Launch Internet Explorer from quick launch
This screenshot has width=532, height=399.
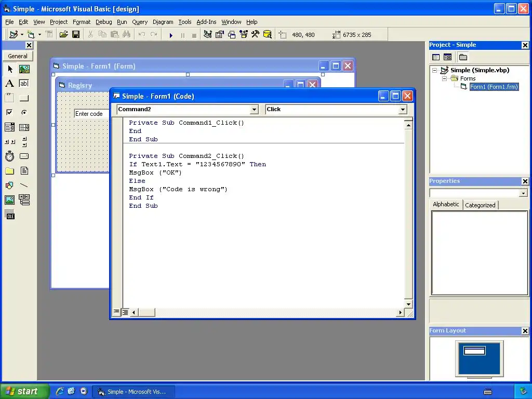click(x=60, y=391)
